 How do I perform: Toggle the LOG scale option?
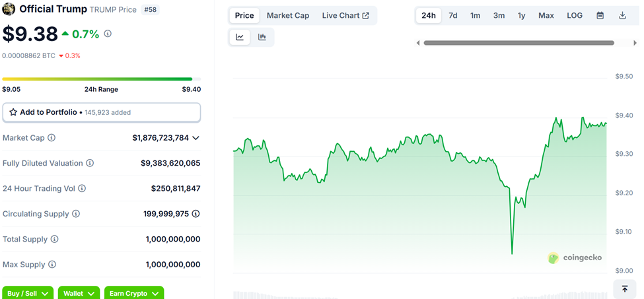coord(575,15)
